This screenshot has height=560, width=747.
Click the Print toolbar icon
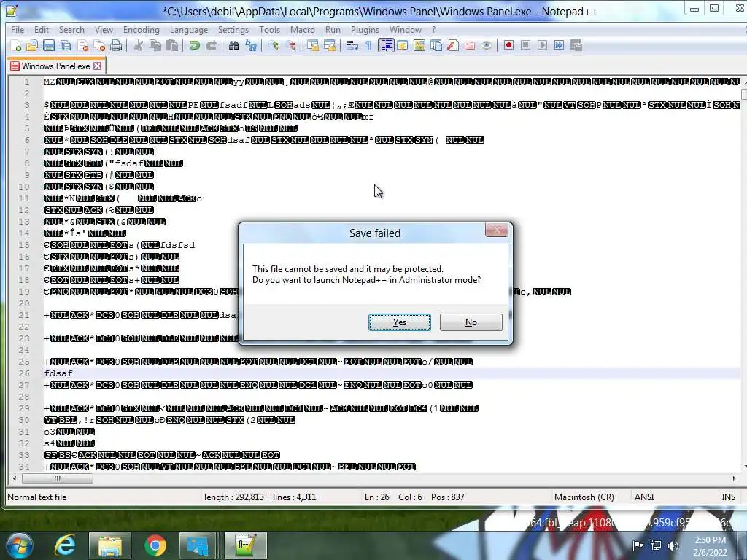[x=116, y=46]
